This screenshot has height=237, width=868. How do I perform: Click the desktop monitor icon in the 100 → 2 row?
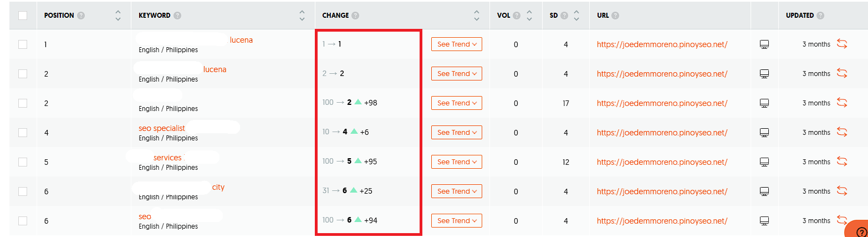click(764, 103)
